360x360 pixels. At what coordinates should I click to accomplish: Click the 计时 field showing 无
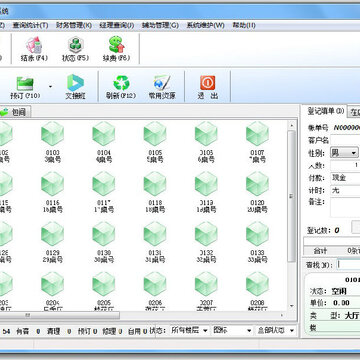345,191
